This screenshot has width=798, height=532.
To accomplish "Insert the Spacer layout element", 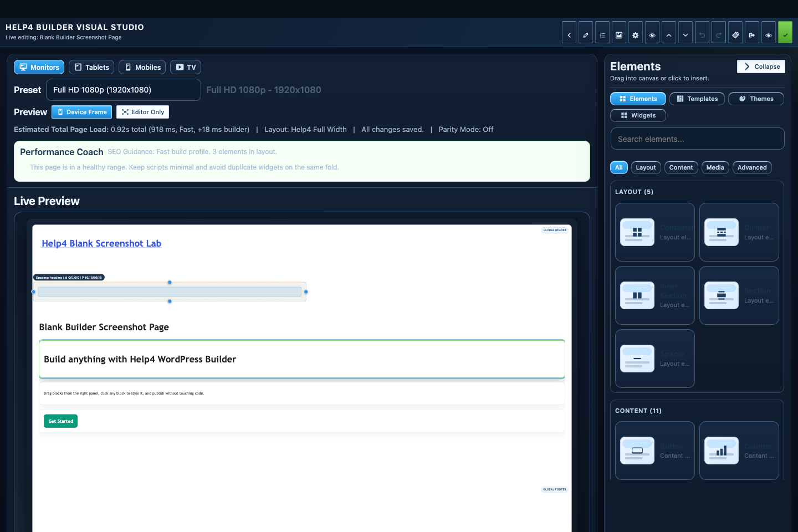I will (655, 359).
